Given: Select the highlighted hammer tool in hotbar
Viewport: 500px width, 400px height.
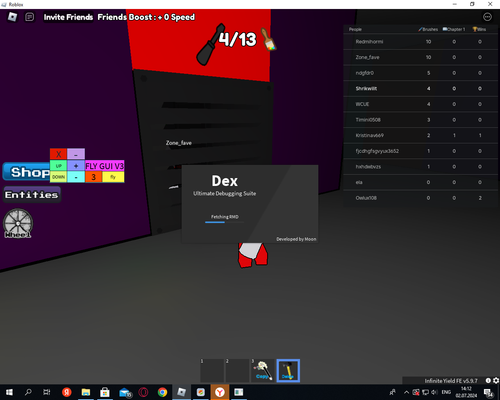Looking at the screenshot, I should click(x=288, y=370).
